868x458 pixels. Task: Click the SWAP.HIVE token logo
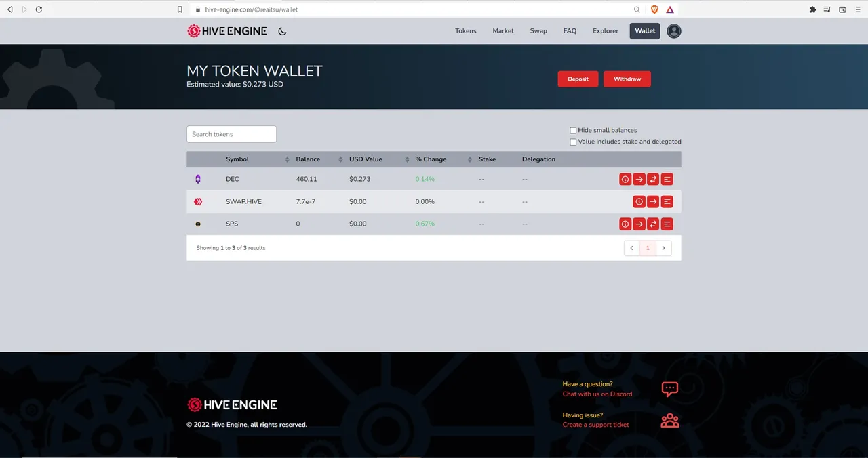[x=198, y=201]
